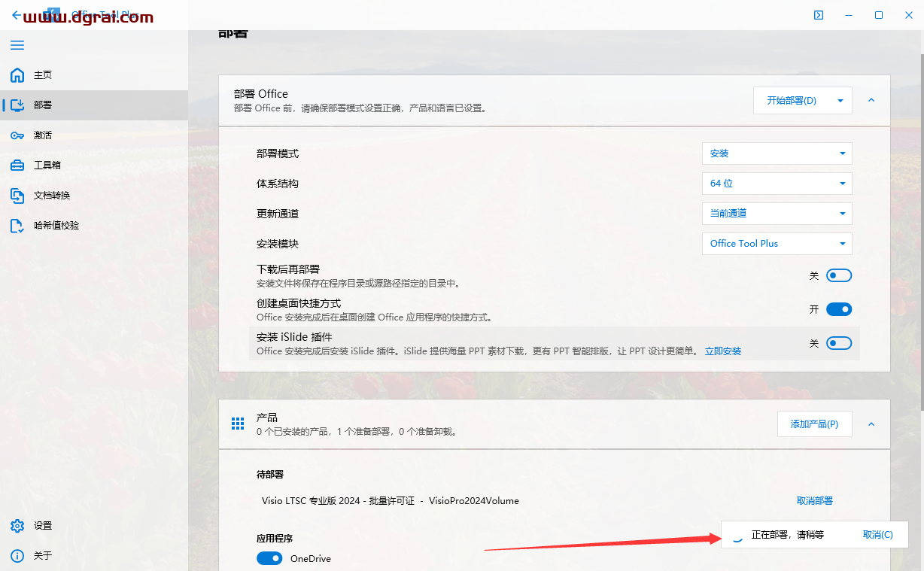Click the key Activate icon
This screenshot has height=571, width=924.
click(17, 135)
